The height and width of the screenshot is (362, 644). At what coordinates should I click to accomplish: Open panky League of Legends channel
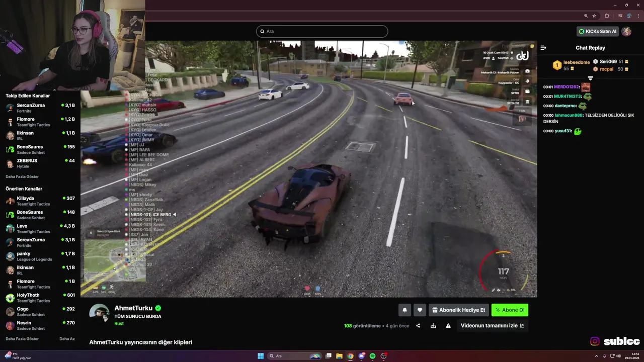(40, 256)
